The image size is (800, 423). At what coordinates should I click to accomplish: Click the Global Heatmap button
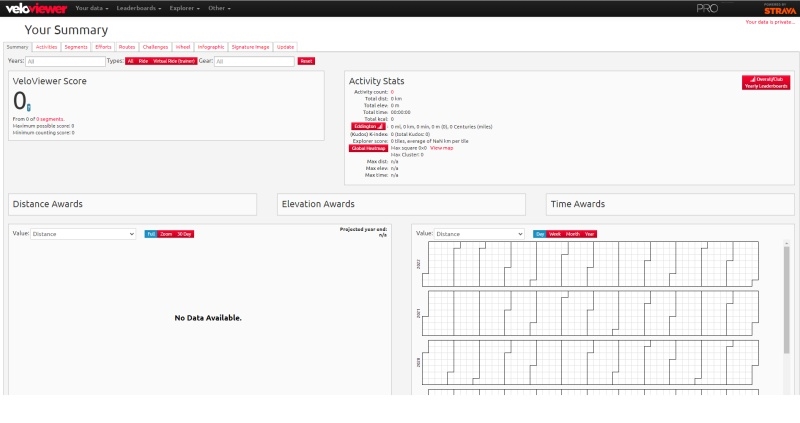[368, 148]
